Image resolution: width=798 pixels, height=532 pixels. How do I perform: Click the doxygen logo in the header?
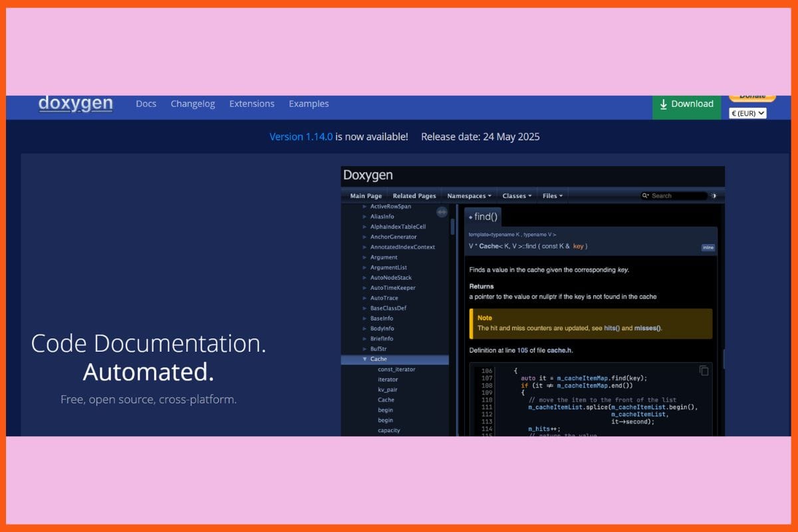click(x=75, y=104)
